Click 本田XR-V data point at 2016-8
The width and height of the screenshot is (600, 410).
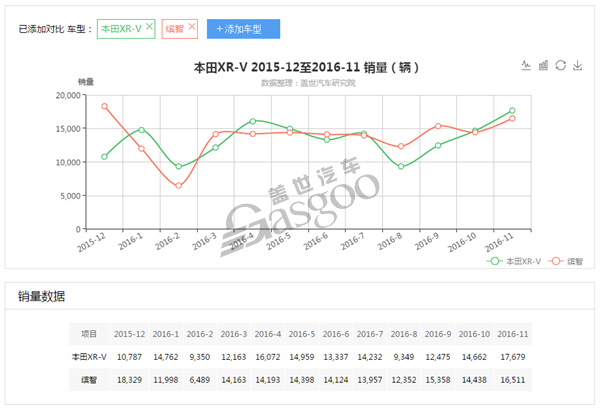tap(401, 166)
